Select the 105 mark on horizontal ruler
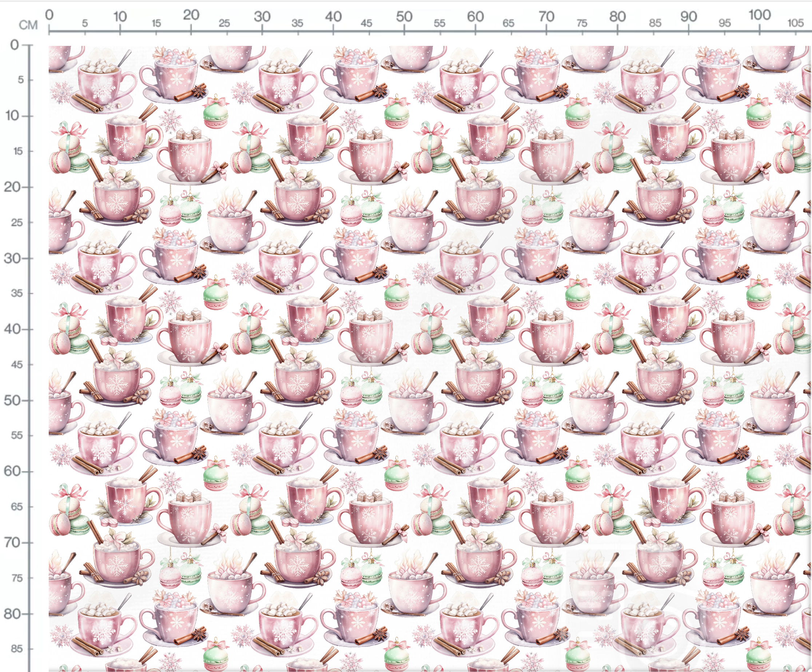 [795, 23]
